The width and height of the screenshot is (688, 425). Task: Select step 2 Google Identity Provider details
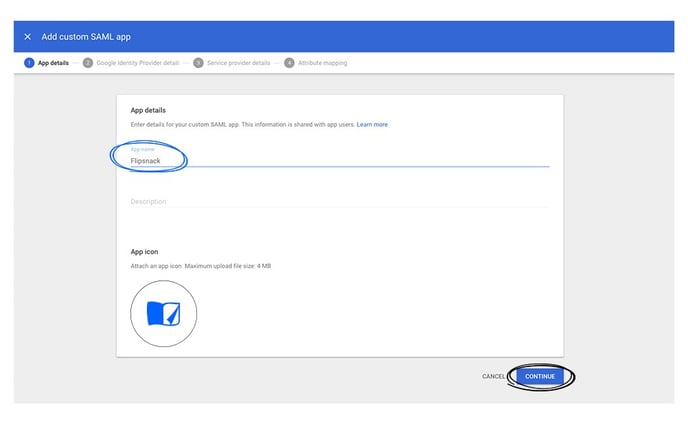131,63
